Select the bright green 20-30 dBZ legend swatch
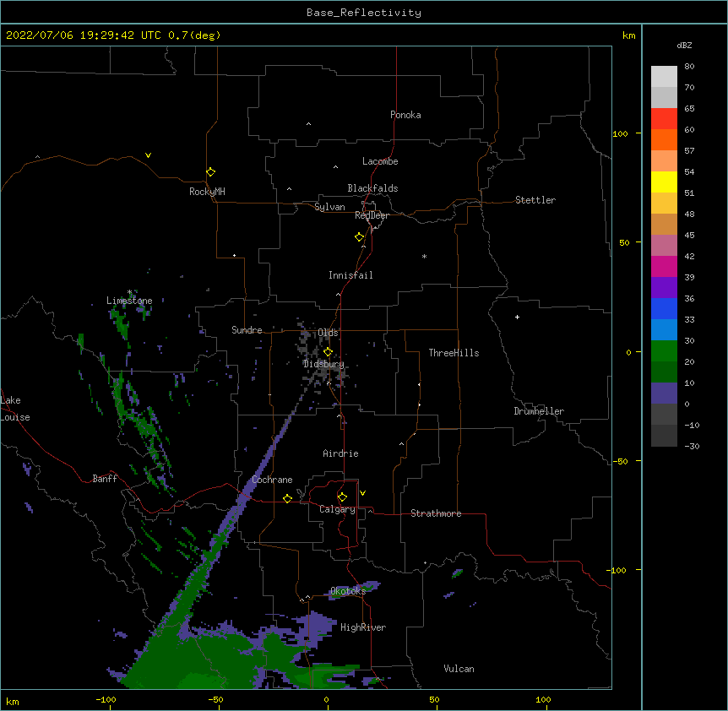The image size is (728, 711). (664, 351)
